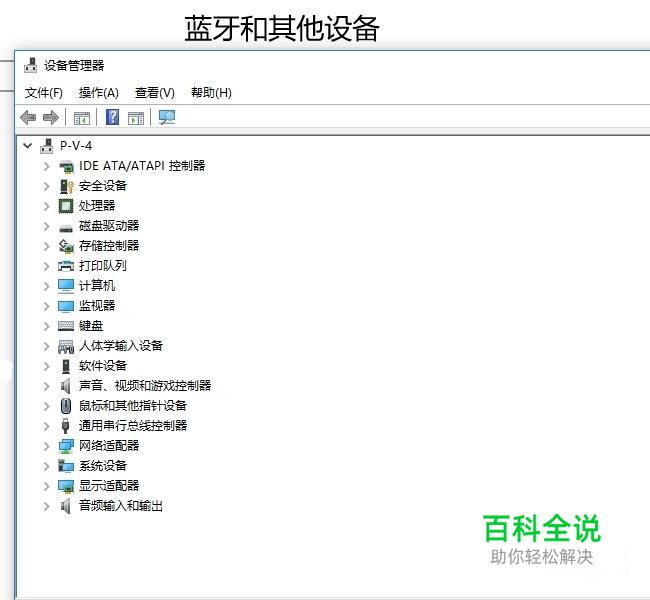This screenshot has width=650, height=600.
Task: Toggle the console tree pane toolbar icon
Action: tap(82, 118)
